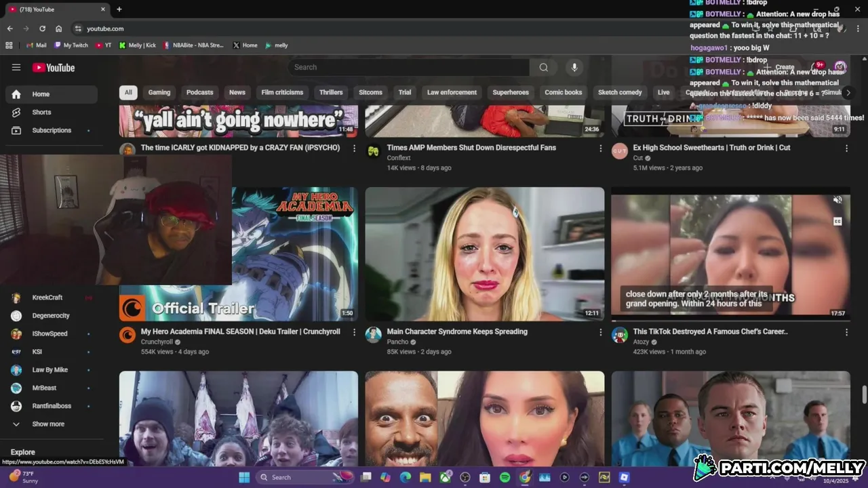Open options for Times AMP Members video

click(600, 148)
